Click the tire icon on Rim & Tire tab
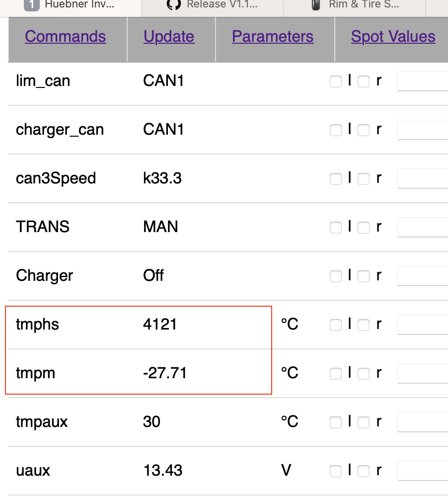Image resolution: width=448 pixels, height=502 pixels. 315,5
